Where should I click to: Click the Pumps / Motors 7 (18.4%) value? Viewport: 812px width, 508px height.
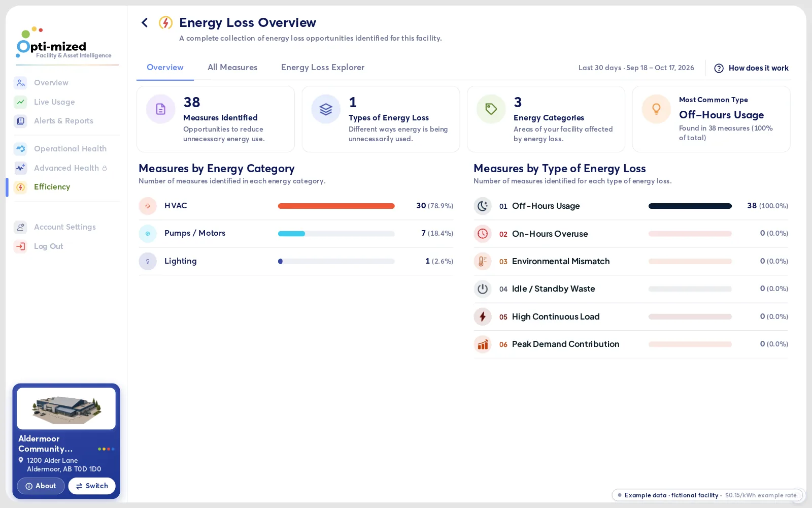click(437, 233)
